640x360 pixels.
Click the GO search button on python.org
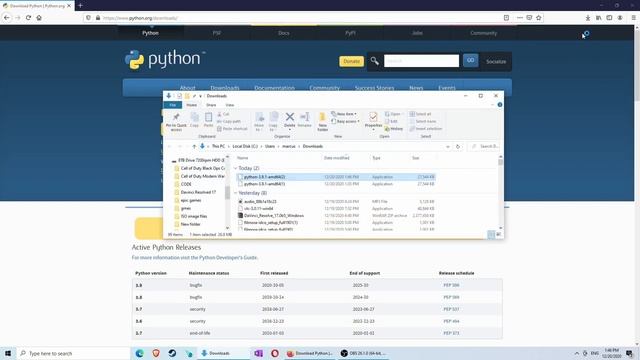pyautogui.click(x=470, y=60)
